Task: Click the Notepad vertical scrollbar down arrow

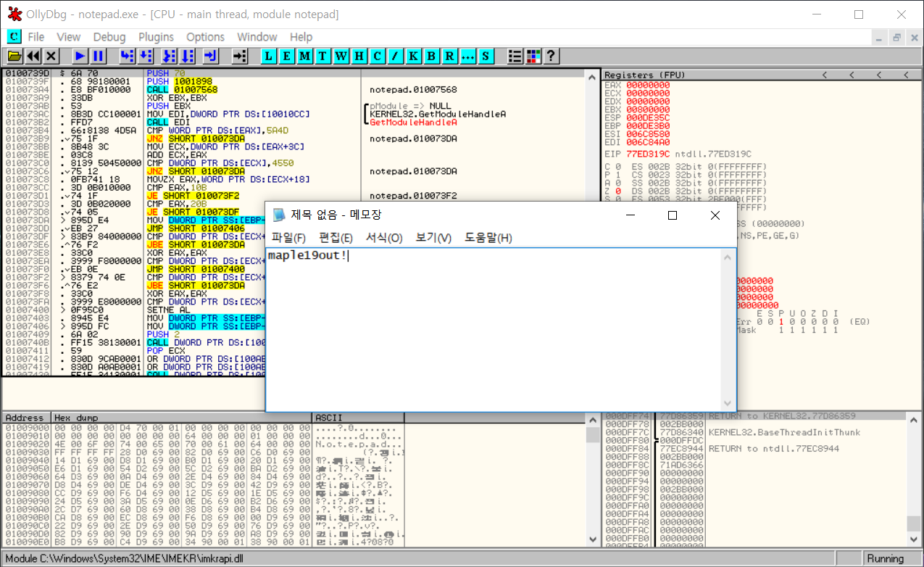Action: pyautogui.click(x=729, y=405)
